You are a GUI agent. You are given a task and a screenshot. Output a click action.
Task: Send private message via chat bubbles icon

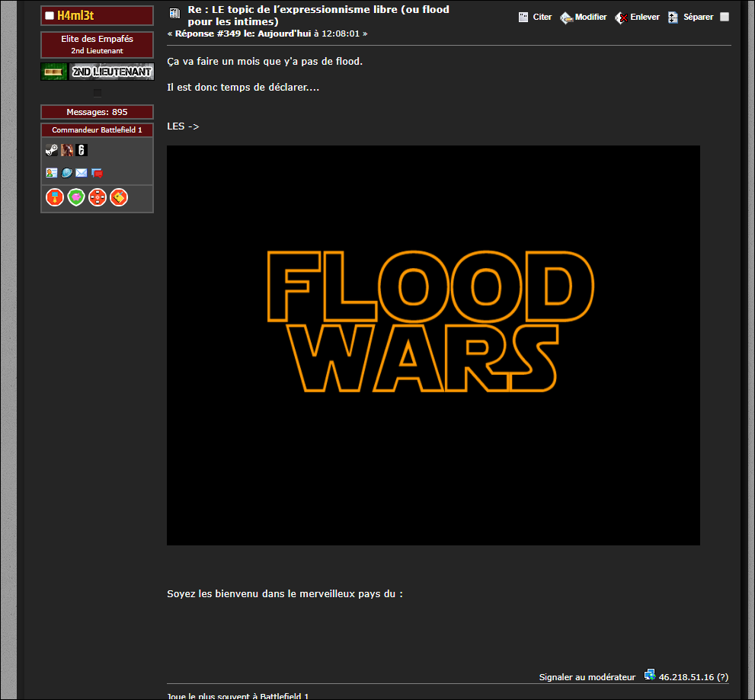tap(97, 173)
